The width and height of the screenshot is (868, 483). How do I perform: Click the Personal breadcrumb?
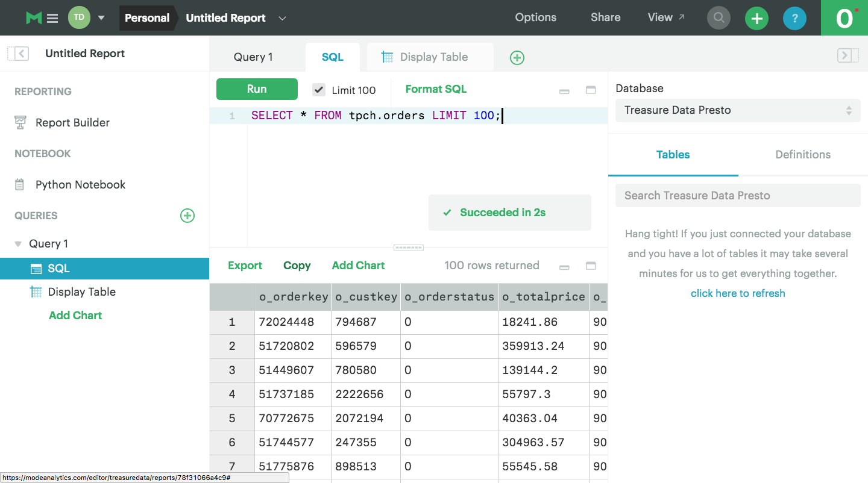[x=147, y=18]
